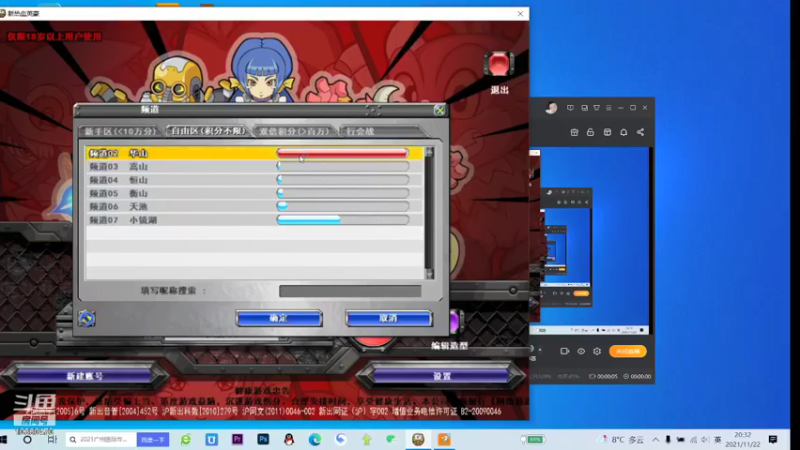Click the taskbar search box
This screenshot has width=800, height=450.
coord(102,439)
